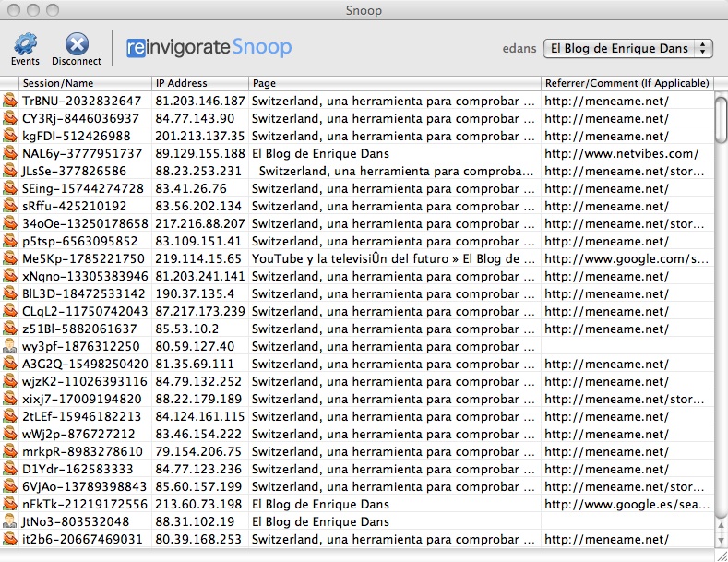Open the El Blog de Enrique Dans dropdown
Screen dimensions: 728x562
click(x=628, y=48)
